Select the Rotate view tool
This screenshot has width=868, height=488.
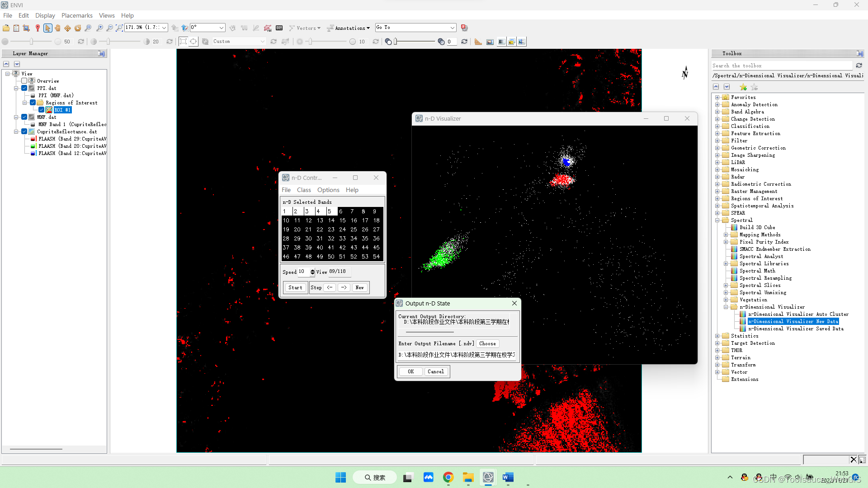78,28
